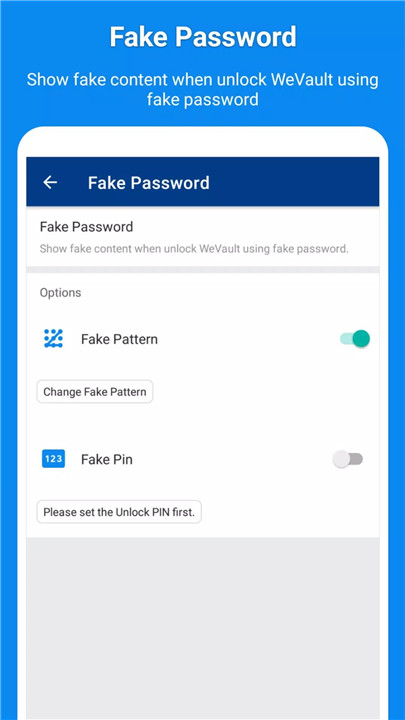Viewport: 405px width, 720px height.
Task: Click the Options section label
Action: pyautogui.click(x=60, y=292)
